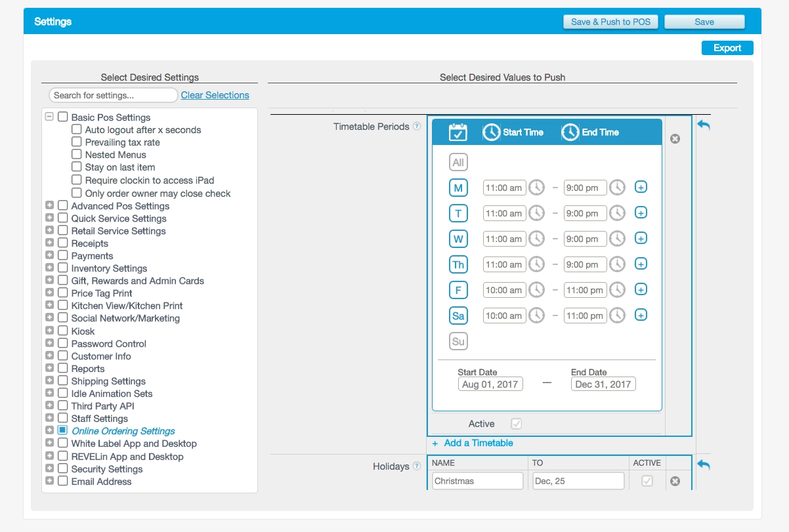789x532 pixels.
Task: Click the Wednesday end time clock icon
Action: (617, 239)
